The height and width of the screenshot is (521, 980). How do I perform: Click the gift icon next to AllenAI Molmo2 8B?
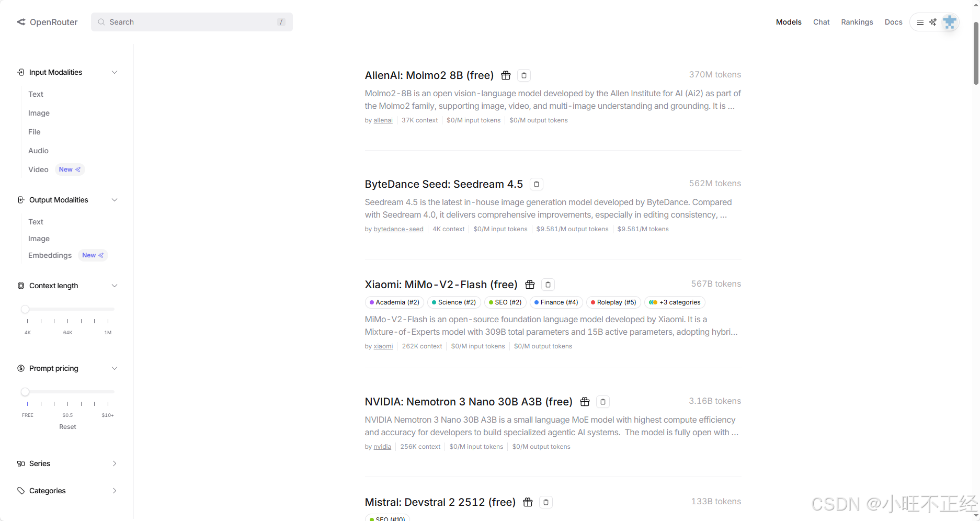point(506,75)
